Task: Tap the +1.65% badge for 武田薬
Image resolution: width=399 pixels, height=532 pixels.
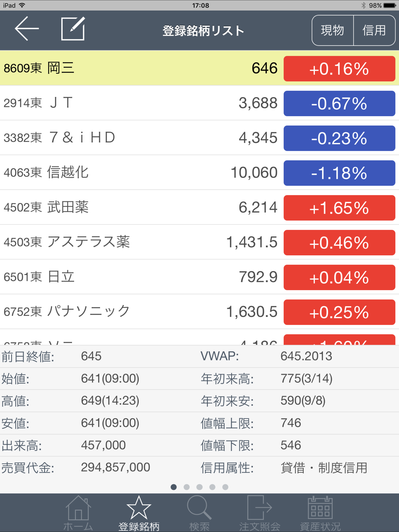Action: click(x=339, y=208)
